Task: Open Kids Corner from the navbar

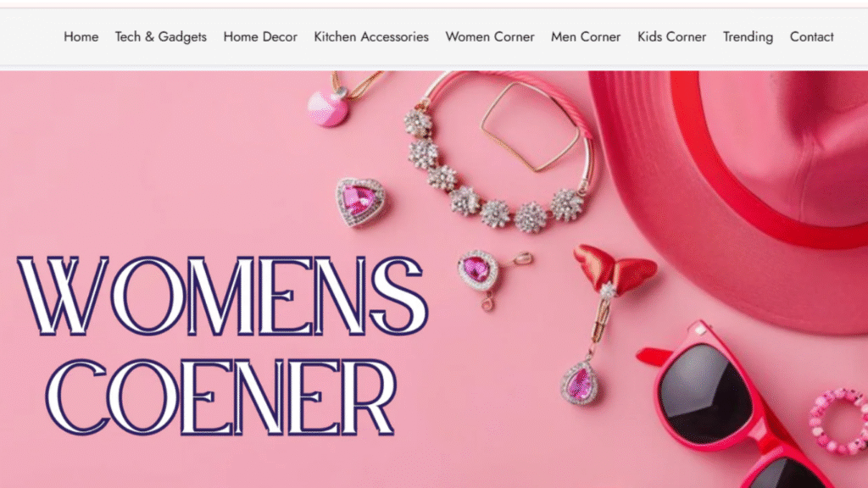Action: [671, 36]
